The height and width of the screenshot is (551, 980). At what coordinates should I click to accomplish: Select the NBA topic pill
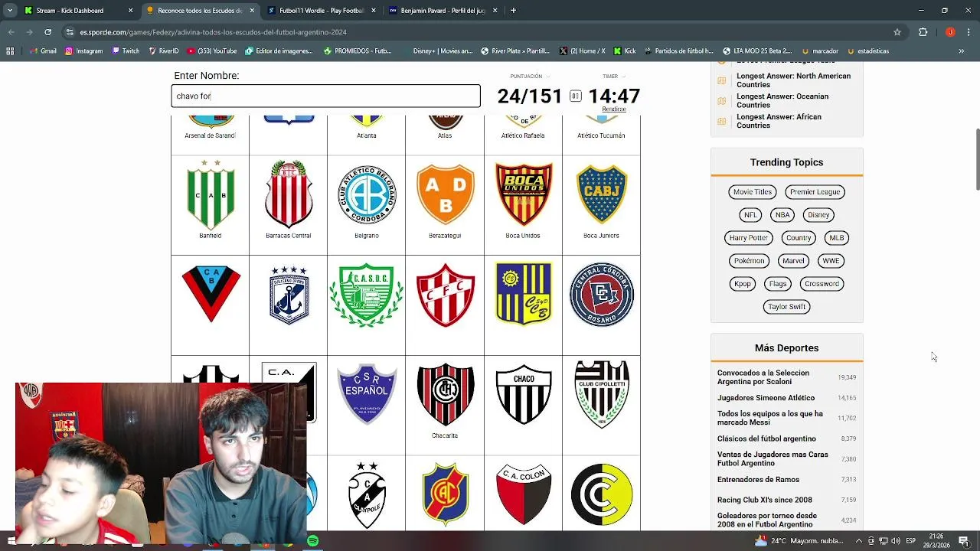pyautogui.click(x=782, y=215)
